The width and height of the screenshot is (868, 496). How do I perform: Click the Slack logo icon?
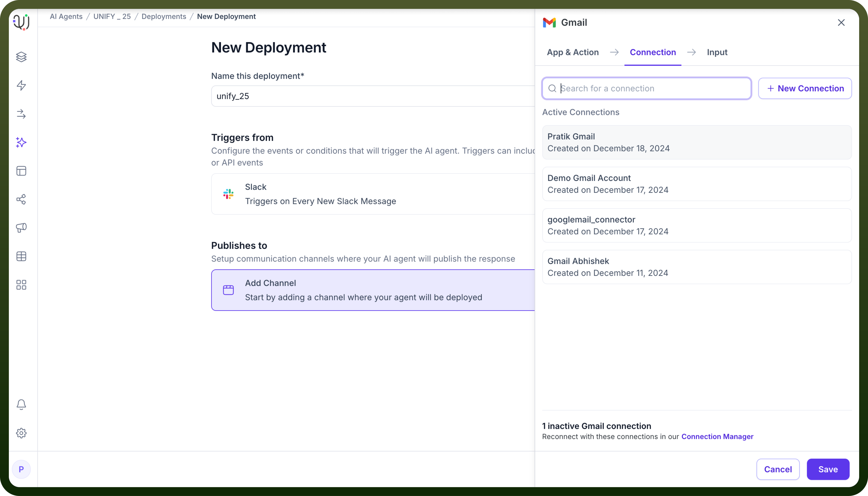228,194
